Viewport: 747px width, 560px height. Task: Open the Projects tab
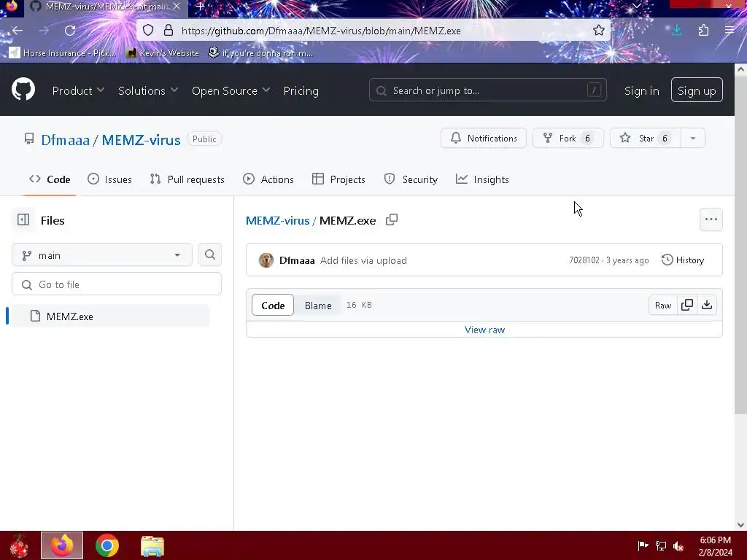point(338,179)
